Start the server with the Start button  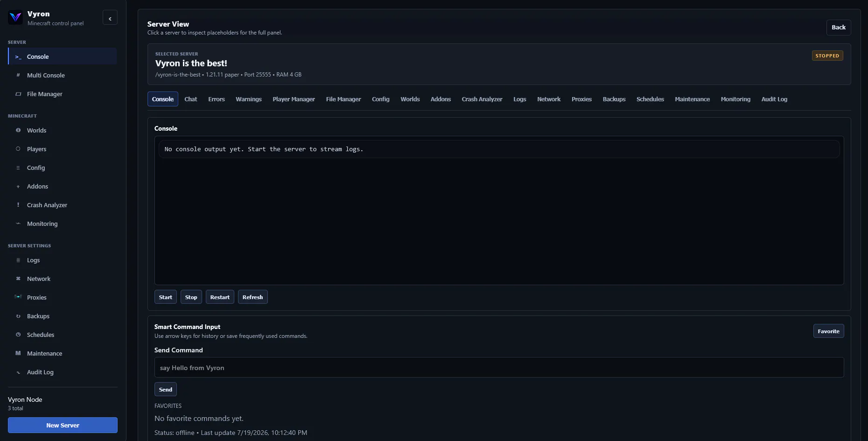point(166,297)
